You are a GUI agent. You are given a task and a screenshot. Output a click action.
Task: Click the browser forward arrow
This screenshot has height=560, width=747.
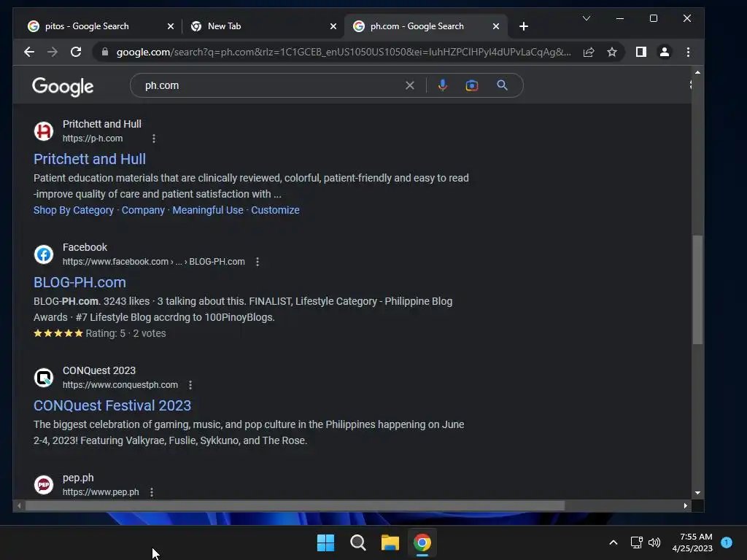(53, 52)
